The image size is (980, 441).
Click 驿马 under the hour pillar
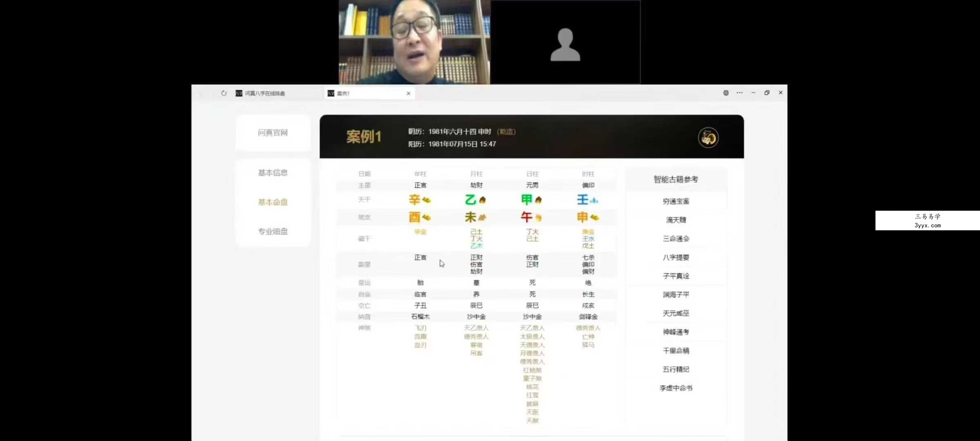coord(588,345)
